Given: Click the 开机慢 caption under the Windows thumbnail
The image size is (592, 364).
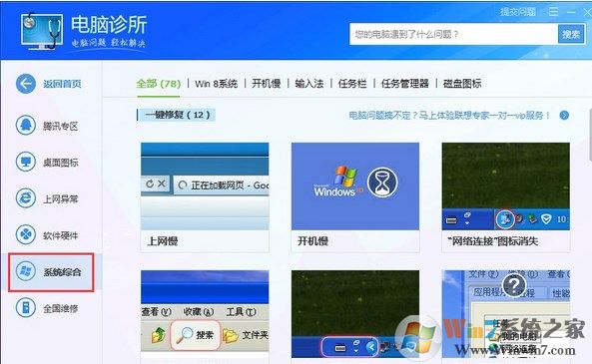Looking at the screenshot, I should [312, 241].
